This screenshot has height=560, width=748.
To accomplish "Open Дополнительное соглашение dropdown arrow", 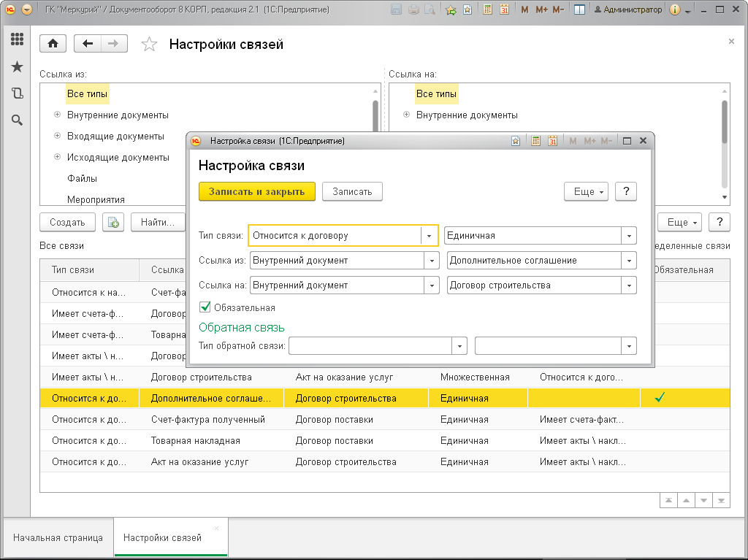I will tap(629, 261).
